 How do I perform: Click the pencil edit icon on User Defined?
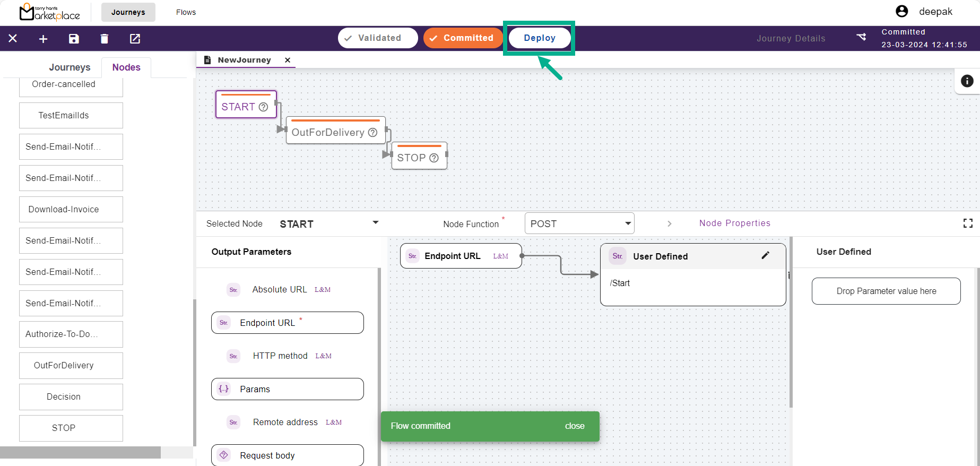(x=765, y=255)
